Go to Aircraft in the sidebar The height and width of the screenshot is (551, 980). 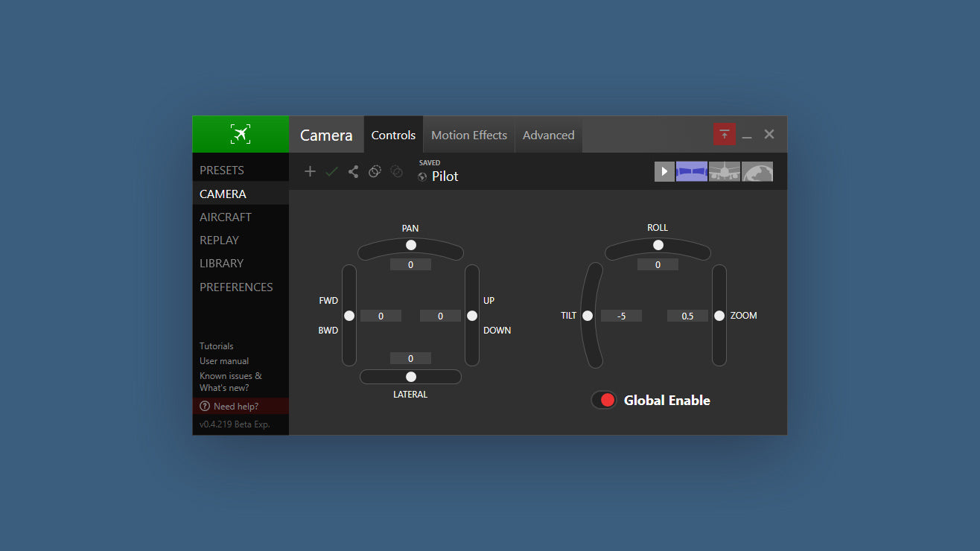[x=226, y=217]
